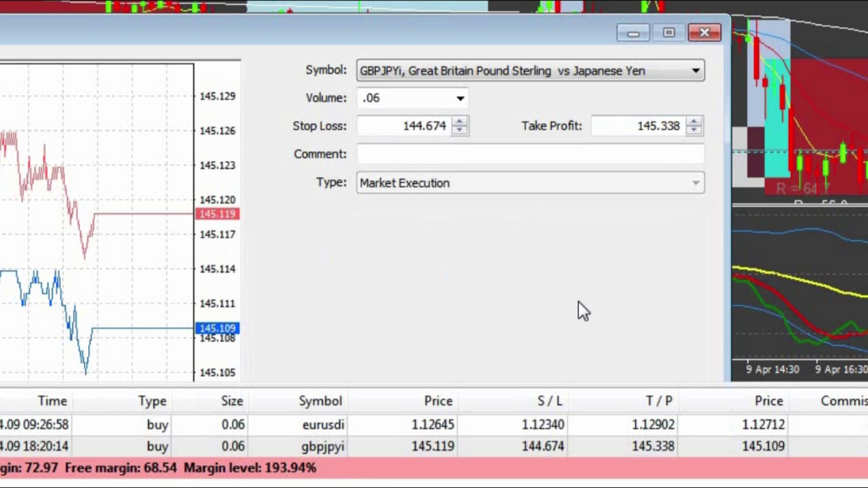
Task: Click the red ask price label 145.119 on tick chart
Action: (x=218, y=214)
